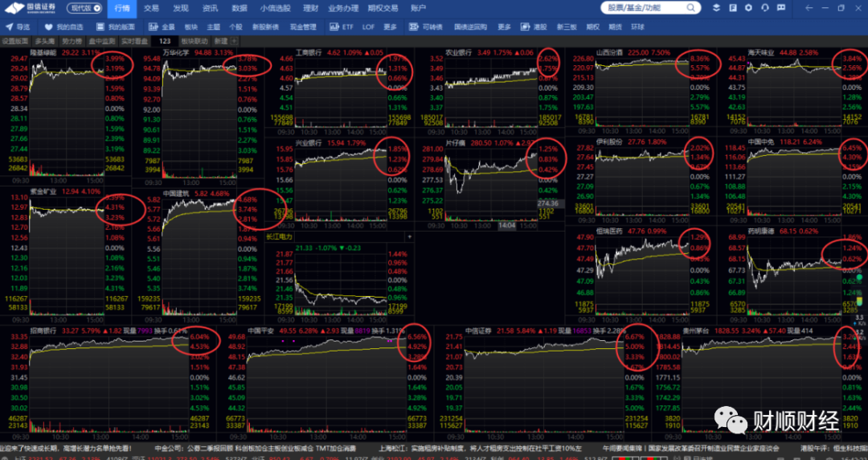Screen dimensions: 868x460
Task: Click the 新三板 toolbar button
Action: (567, 27)
